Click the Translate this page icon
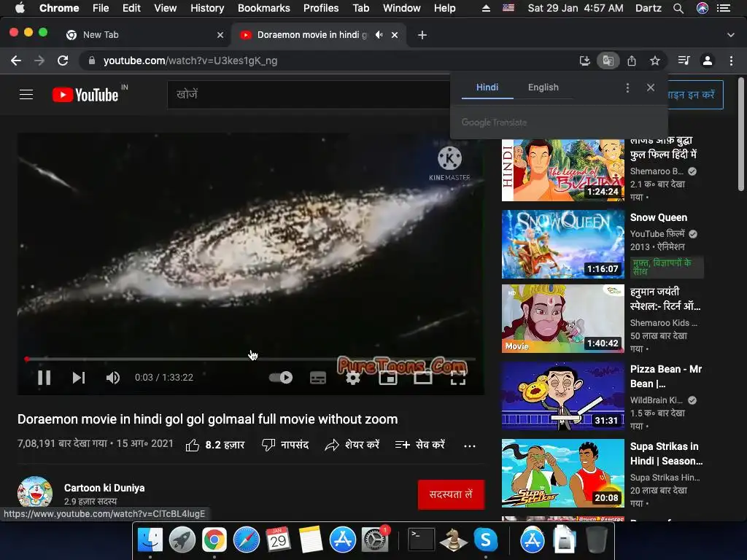Viewport: 747px width, 560px height. pos(608,61)
